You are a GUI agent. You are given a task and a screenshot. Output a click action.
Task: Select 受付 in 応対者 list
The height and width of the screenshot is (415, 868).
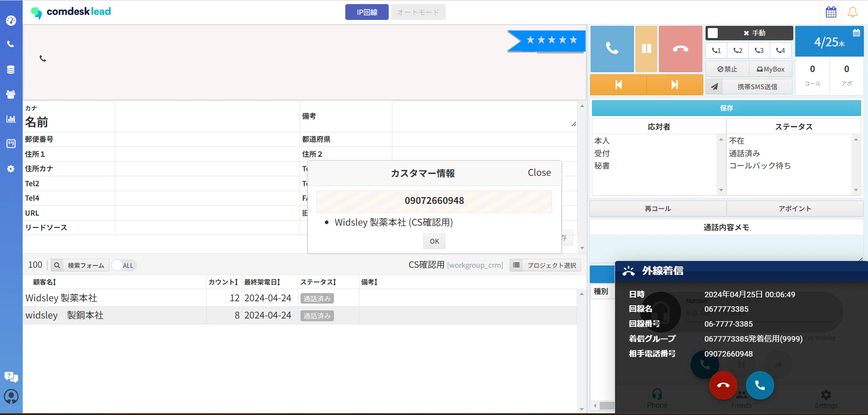point(602,154)
